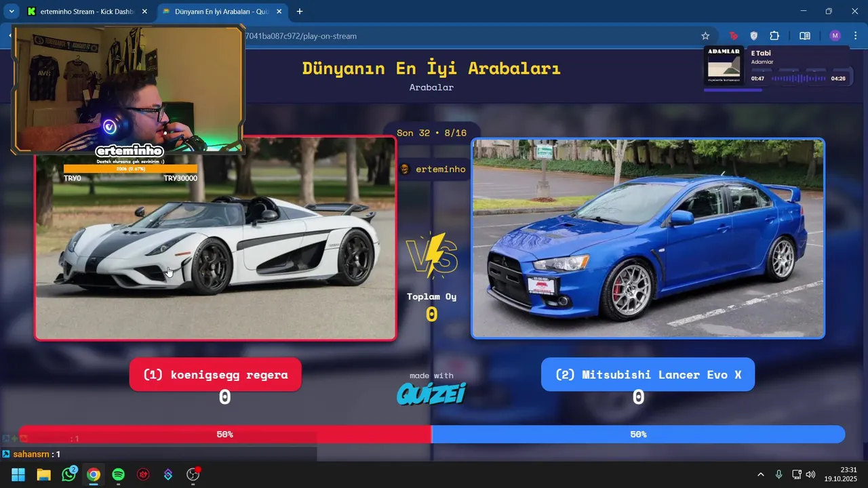Open network status tray icon
This screenshot has height=488, width=868.
pos(797,474)
